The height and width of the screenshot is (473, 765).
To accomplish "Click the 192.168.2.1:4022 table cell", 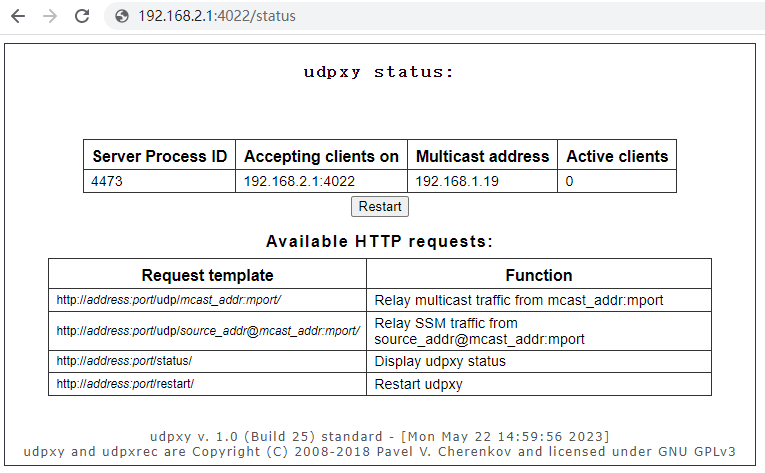I will [x=300, y=182].
